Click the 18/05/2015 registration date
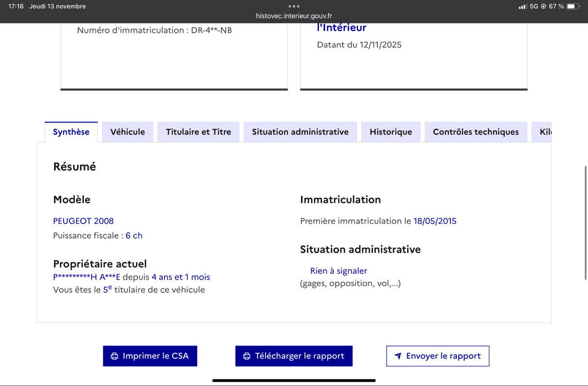Image resolution: width=588 pixels, height=386 pixels. point(435,221)
